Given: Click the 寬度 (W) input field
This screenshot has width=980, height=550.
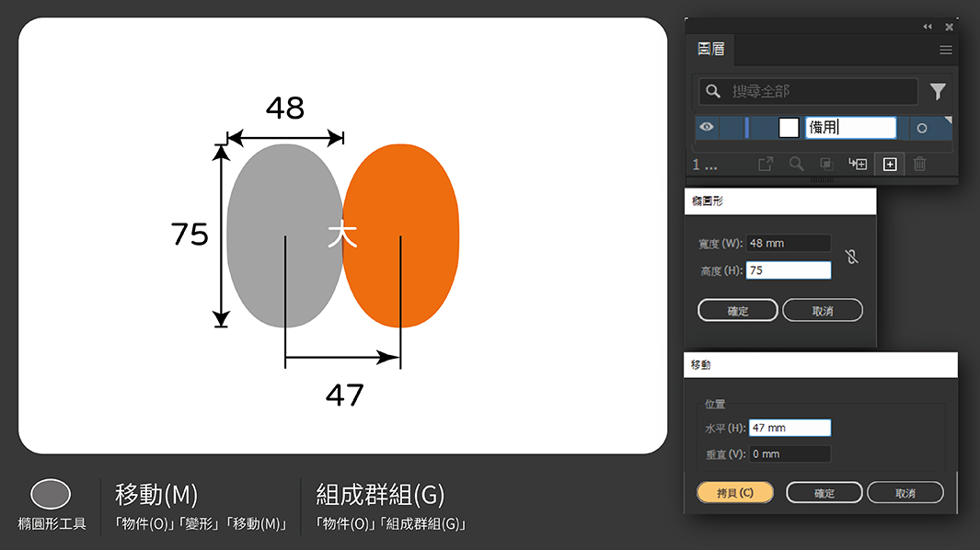Looking at the screenshot, I should pos(788,243).
